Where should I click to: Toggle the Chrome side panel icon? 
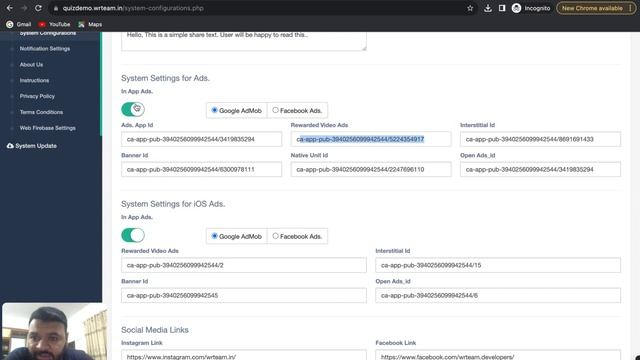[x=502, y=8]
